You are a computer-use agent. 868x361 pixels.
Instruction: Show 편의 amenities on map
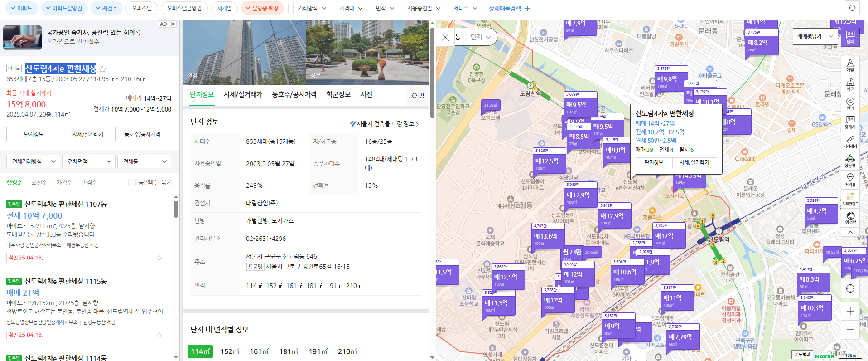click(x=850, y=103)
